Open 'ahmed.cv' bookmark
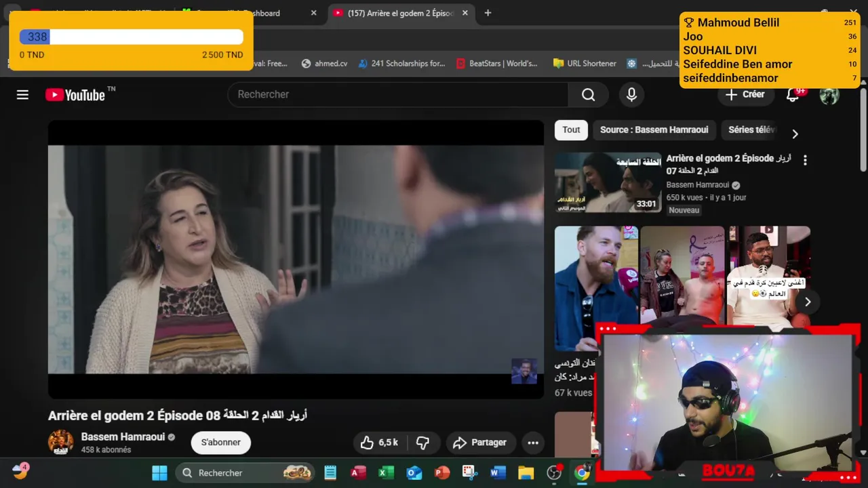This screenshot has height=488, width=868. pyautogui.click(x=324, y=63)
